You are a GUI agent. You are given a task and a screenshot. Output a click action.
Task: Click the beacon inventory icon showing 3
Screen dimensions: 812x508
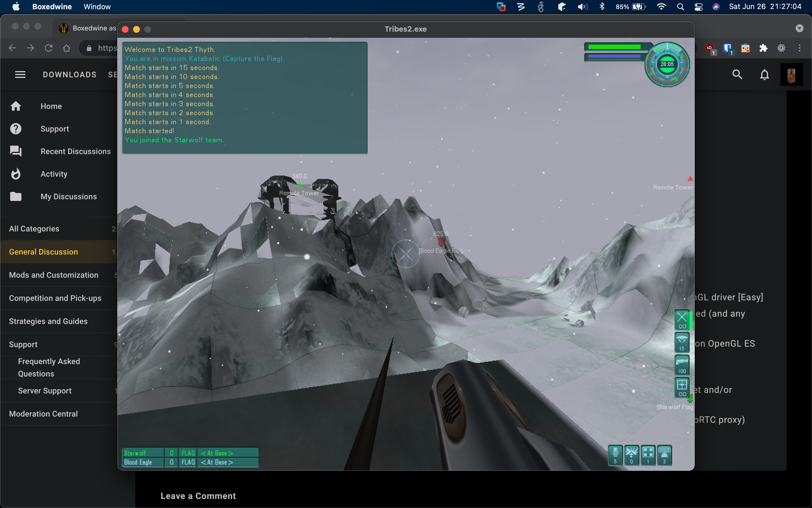pyautogui.click(x=664, y=455)
